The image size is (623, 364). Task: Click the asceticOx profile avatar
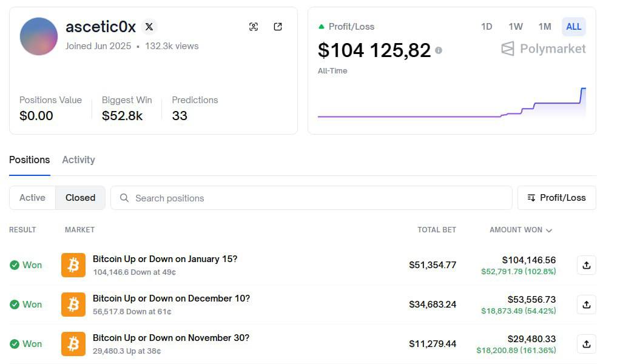pos(39,36)
